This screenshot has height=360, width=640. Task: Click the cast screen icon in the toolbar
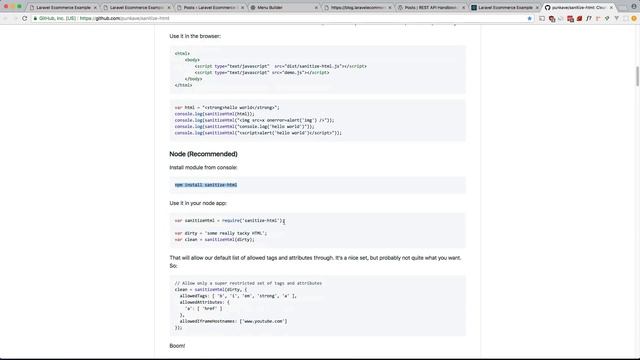[x=542, y=18]
